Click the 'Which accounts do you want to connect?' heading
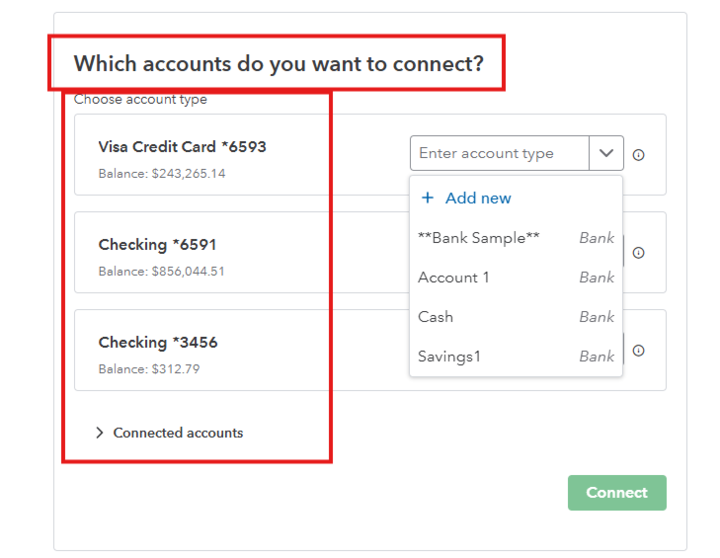The height and width of the screenshot is (558, 720). click(278, 64)
